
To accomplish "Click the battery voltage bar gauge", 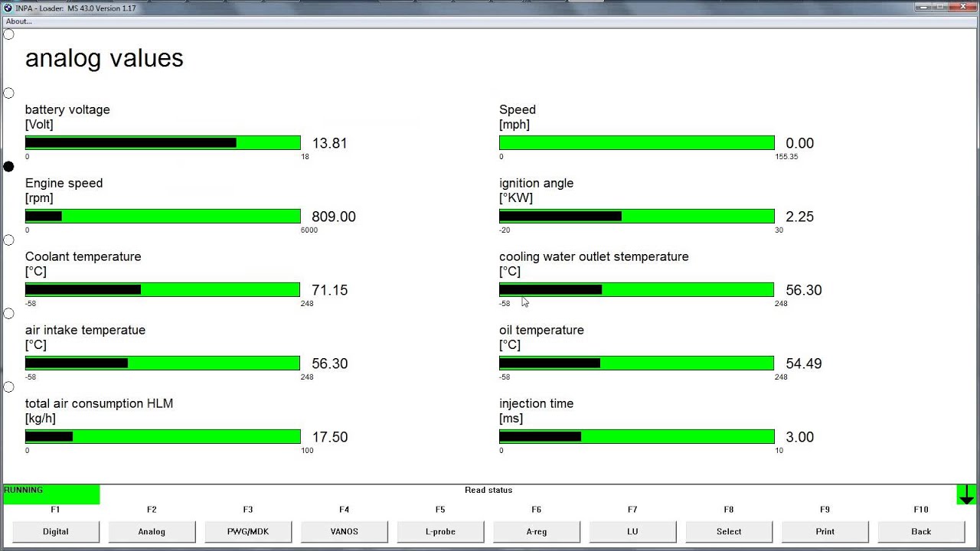I will pos(163,143).
